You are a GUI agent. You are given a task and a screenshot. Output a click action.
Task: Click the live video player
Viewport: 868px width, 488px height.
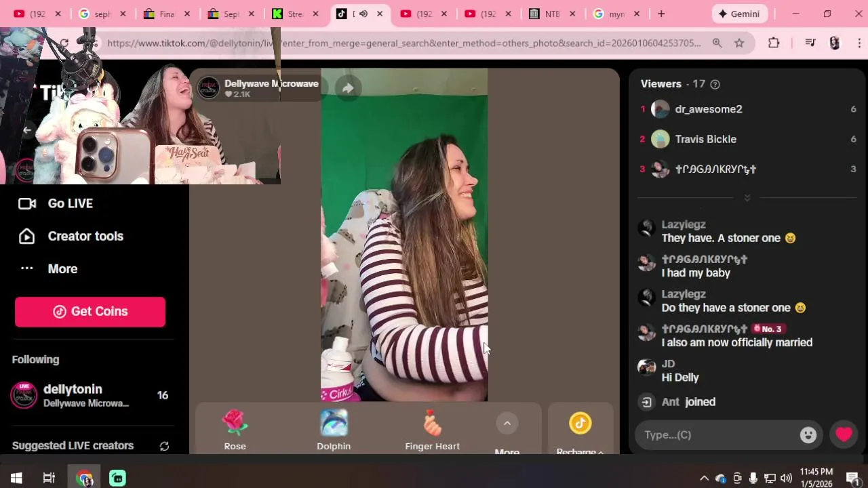pyautogui.click(x=404, y=235)
